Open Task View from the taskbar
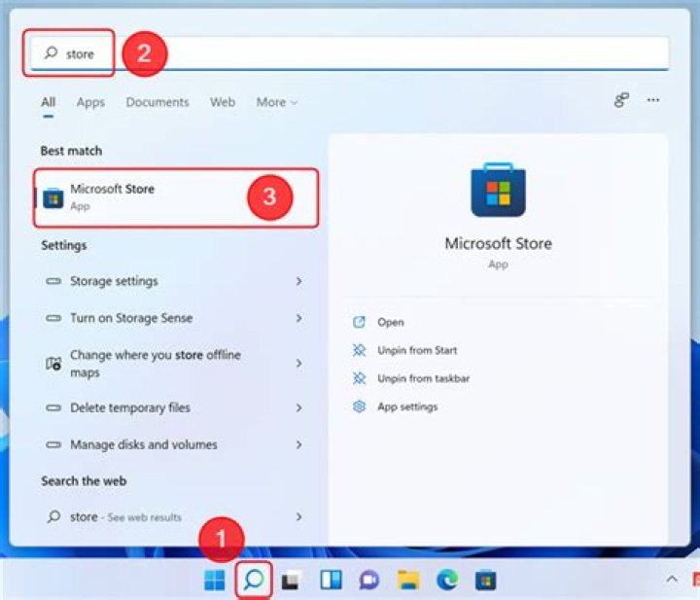Viewport: 700px width, 600px height. coord(291,581)
